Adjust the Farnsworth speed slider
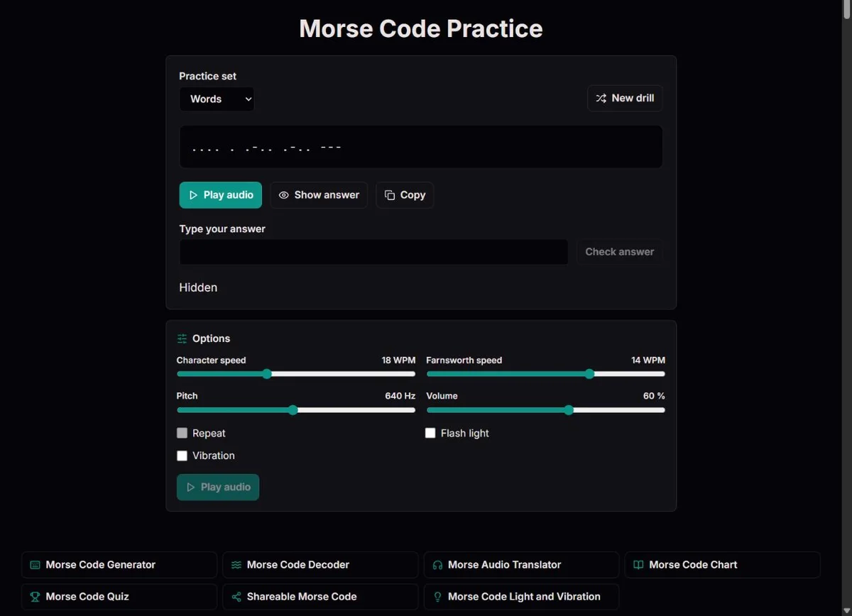 (545, 374)
